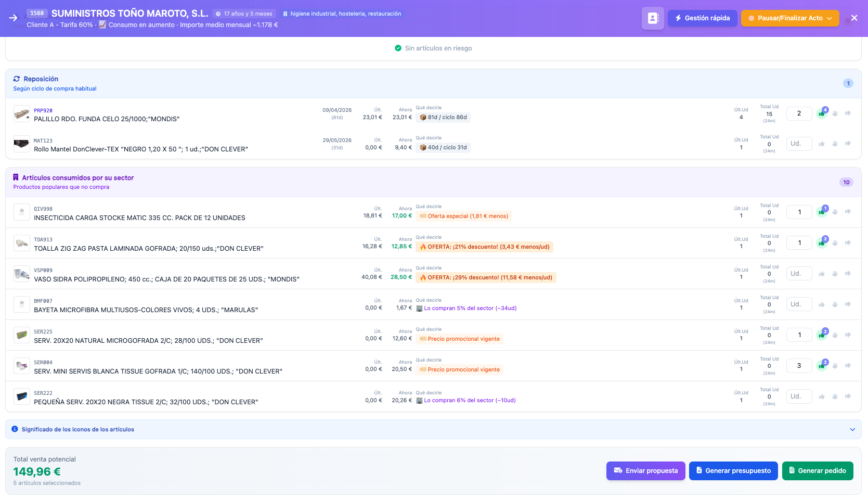Click higiene industrial, hostelería, restauración tag
Screen dimensions: 868x500
pyautogui.click(x=342, y=14)
